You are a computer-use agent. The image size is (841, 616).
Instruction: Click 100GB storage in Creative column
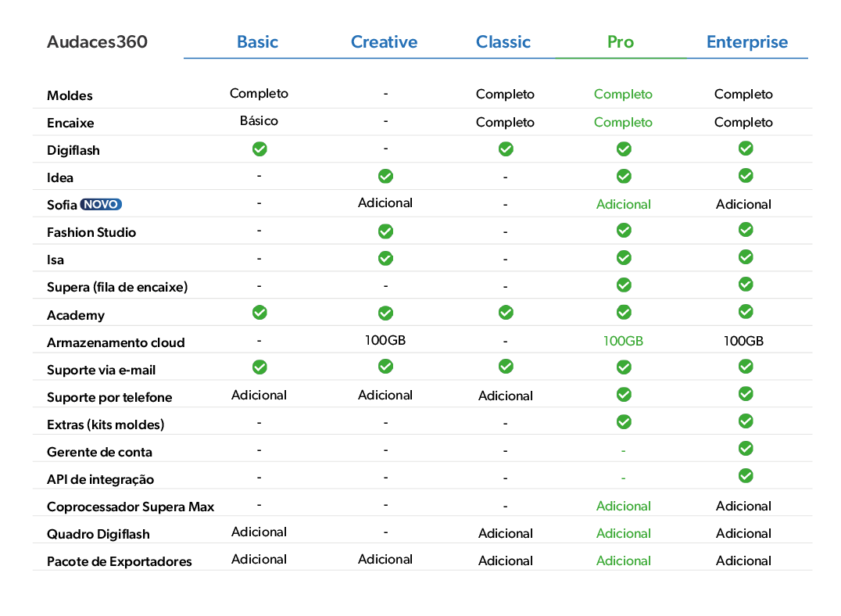(x=385, y=340)
